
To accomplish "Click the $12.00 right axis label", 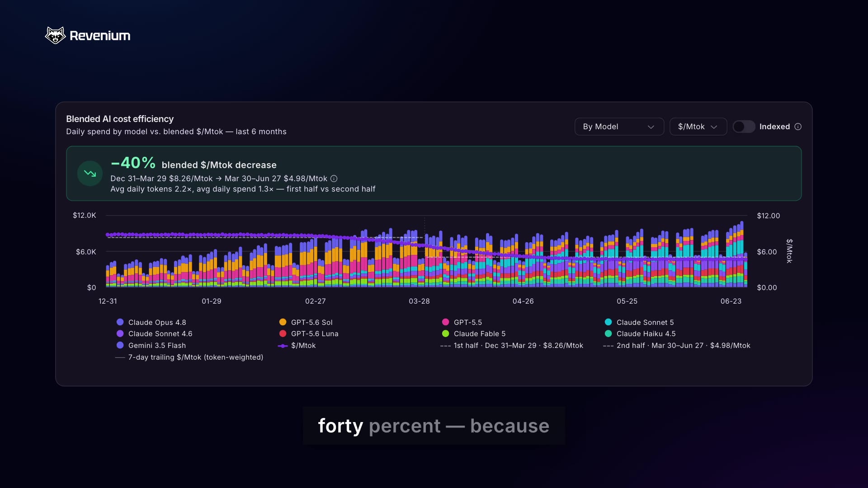I will coord(769,216).
